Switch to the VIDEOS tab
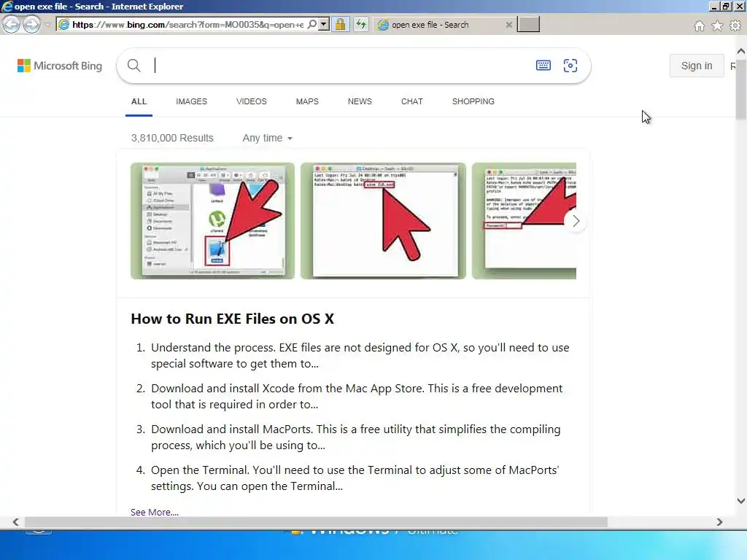 coord(252,101)
